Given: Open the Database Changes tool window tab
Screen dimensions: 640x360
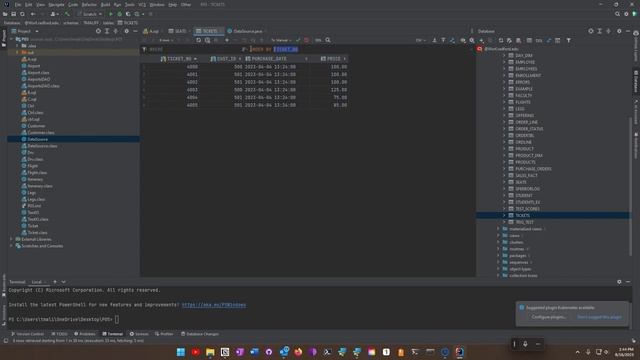Looking at the screenshot, I should (x=200, y=334).
